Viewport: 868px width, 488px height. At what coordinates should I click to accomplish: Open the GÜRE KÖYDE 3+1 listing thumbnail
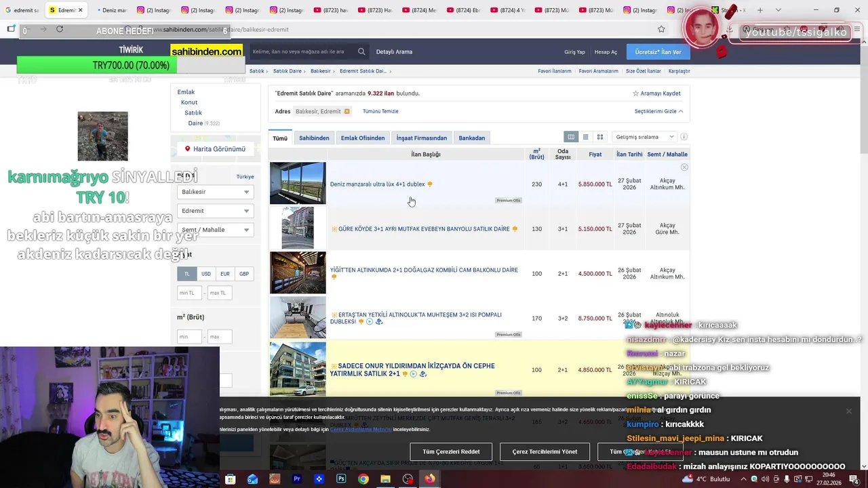(x=298, y=228)
